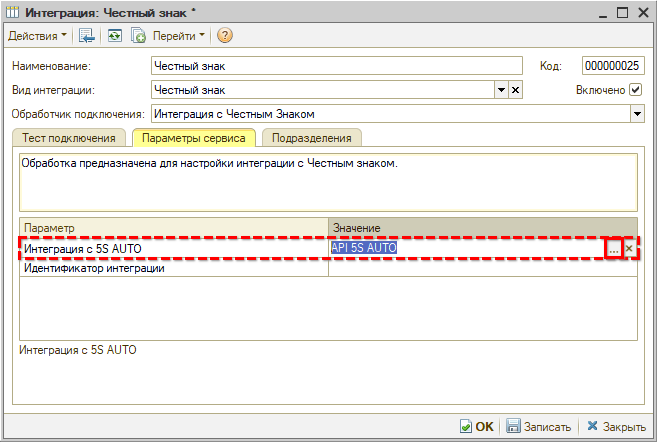This screenshot has height=442, width=657.
Task: Click the green refresh toolbar icon
Action: click(x=113, y=35)
